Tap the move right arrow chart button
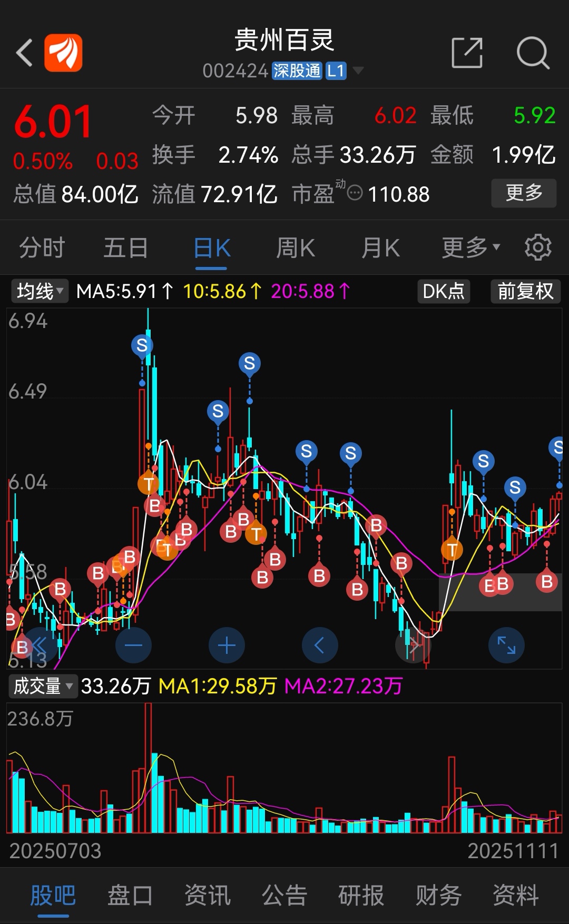The width and height of the screenshot is (569, 924). click(413, 645)
